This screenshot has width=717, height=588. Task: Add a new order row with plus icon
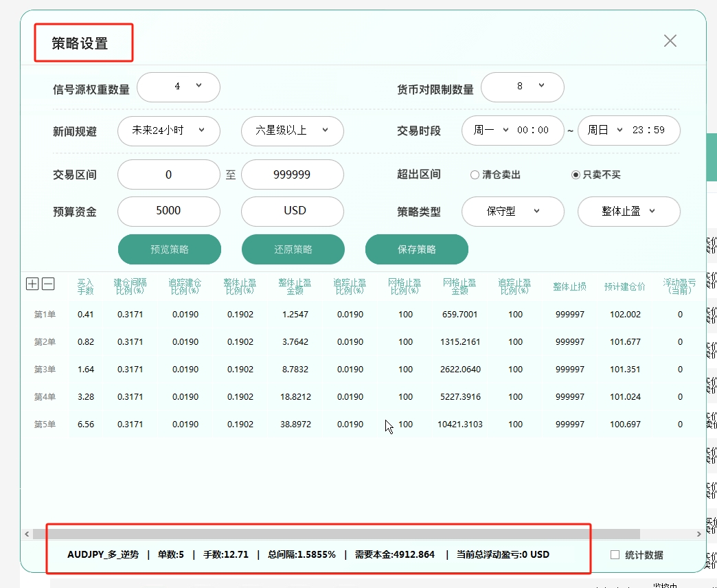32,284
